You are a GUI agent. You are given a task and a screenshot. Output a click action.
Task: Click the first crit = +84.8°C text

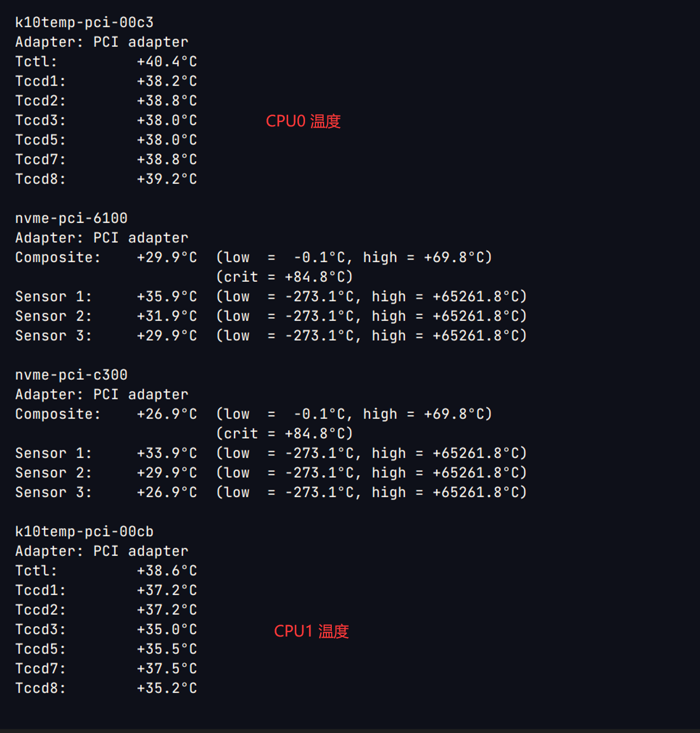284,277
